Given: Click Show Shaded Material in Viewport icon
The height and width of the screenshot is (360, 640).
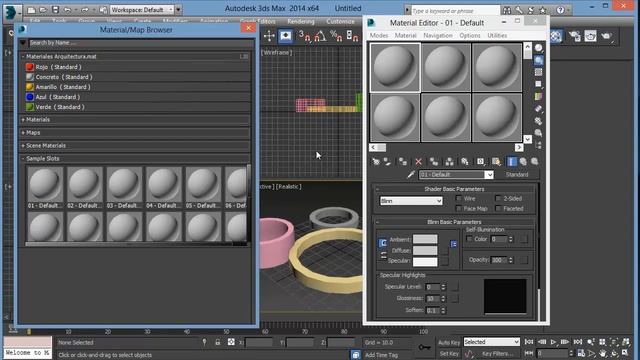Looking at the screenshot, I should [496, 162].
